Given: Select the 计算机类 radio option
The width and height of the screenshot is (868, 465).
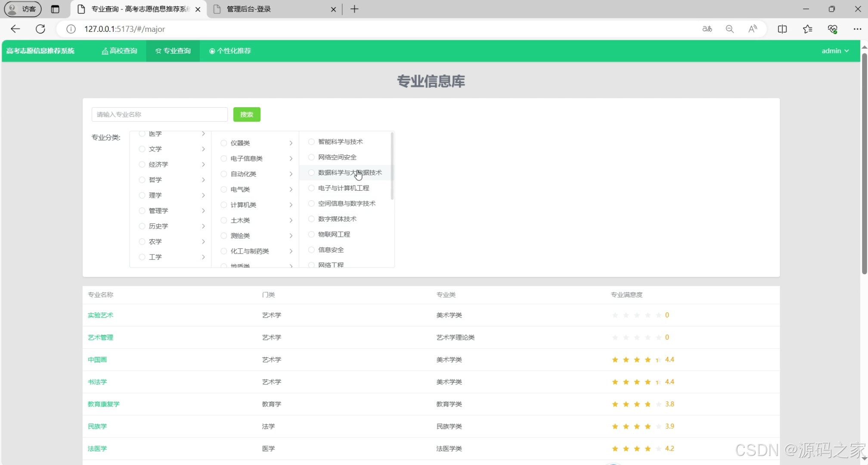Looking at the screenshot, I should pos(224,205).
